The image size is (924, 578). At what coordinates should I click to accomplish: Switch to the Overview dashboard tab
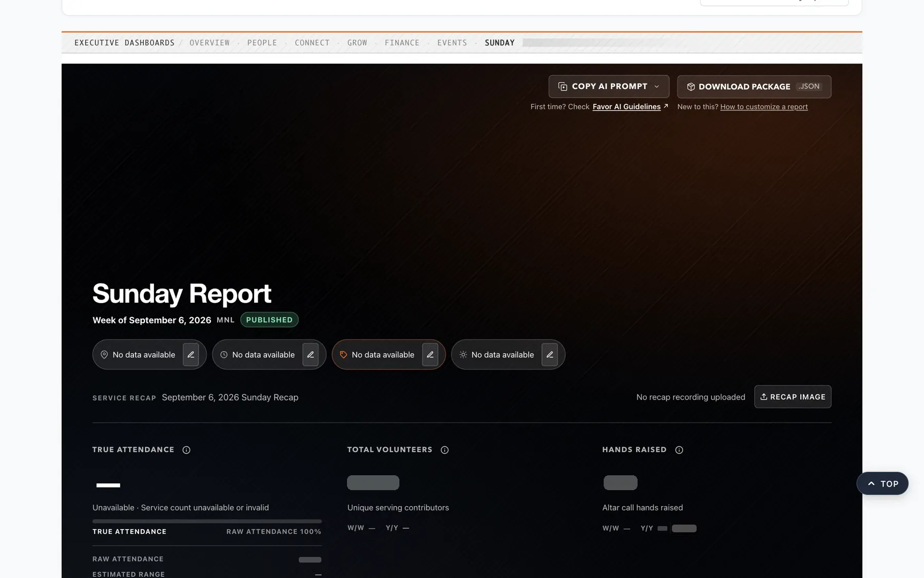click(209, 43)
